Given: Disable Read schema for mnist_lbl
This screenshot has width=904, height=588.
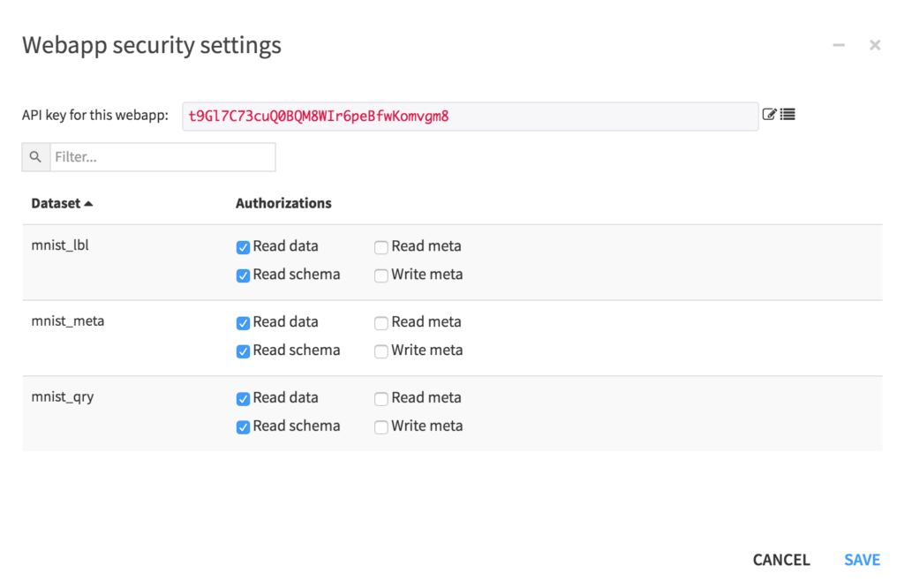Looking at the screenshot, I should (x=243, y=275).
